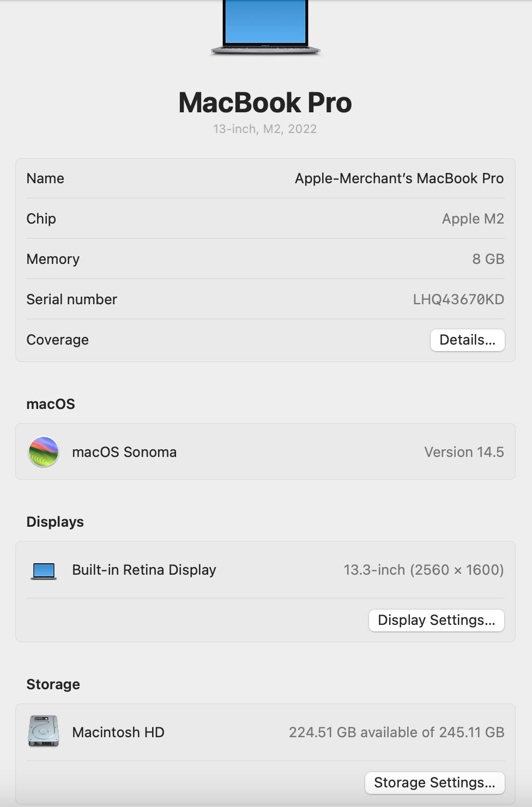This screenshot has height=807, width=532.
Task: Click the MacBook Pro laptop image
Action: [265, 27]
